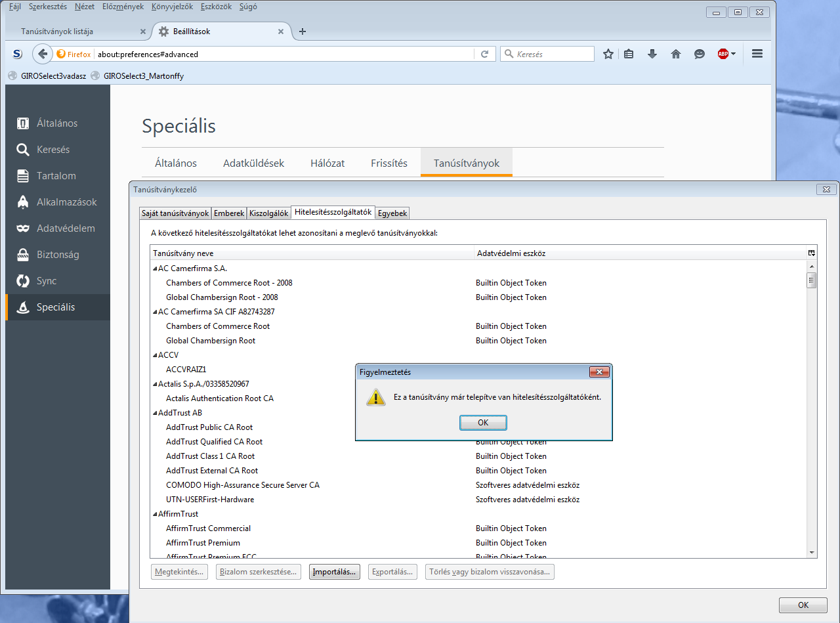Open Alkalmazások in the sidebar
Screen dimensions: 840x623
[58, 202]
